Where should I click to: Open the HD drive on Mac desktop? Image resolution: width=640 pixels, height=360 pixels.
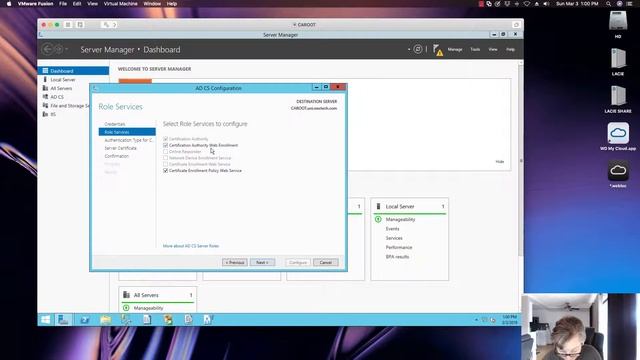pos(618,21)
